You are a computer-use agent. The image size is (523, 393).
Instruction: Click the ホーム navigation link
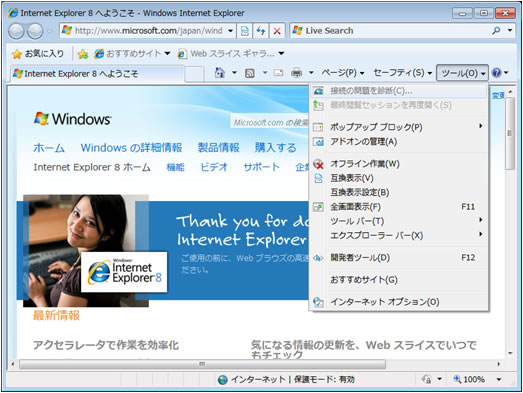[49, 147]
